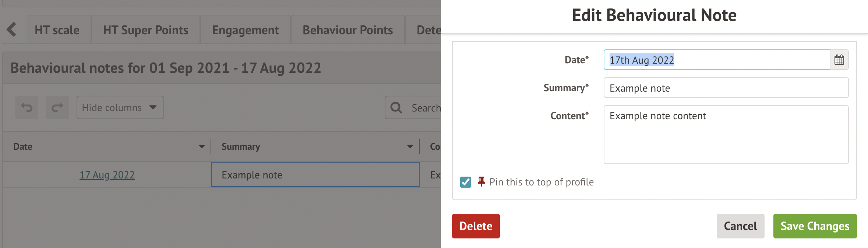
Task: Open the HT Super Points tab
Action: point(145,30)
